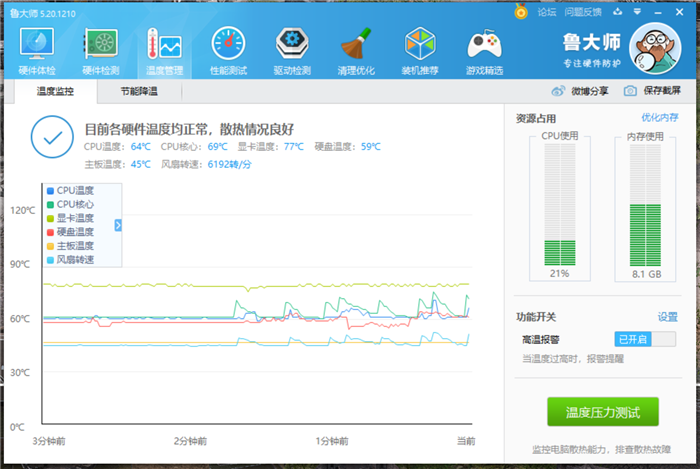Open the 硬件体检 hardware checkup icon
The width and height of the screenshot is (700, 469).
[37, 43]
